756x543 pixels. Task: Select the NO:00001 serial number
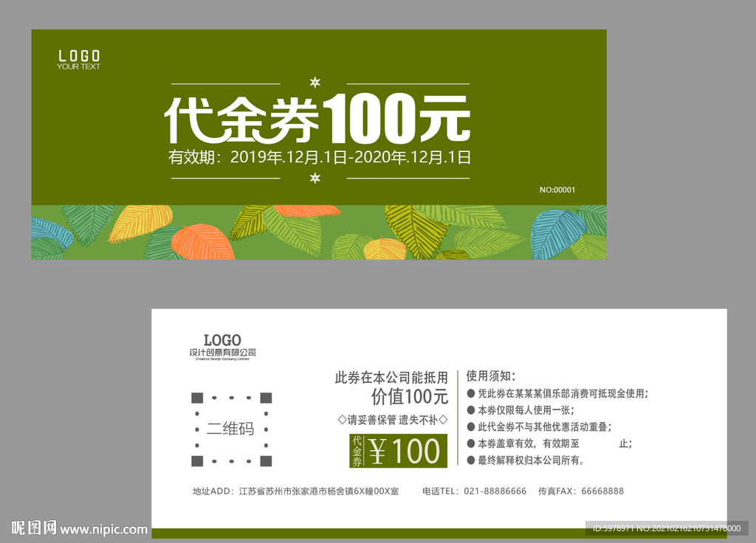pos(557,190)
